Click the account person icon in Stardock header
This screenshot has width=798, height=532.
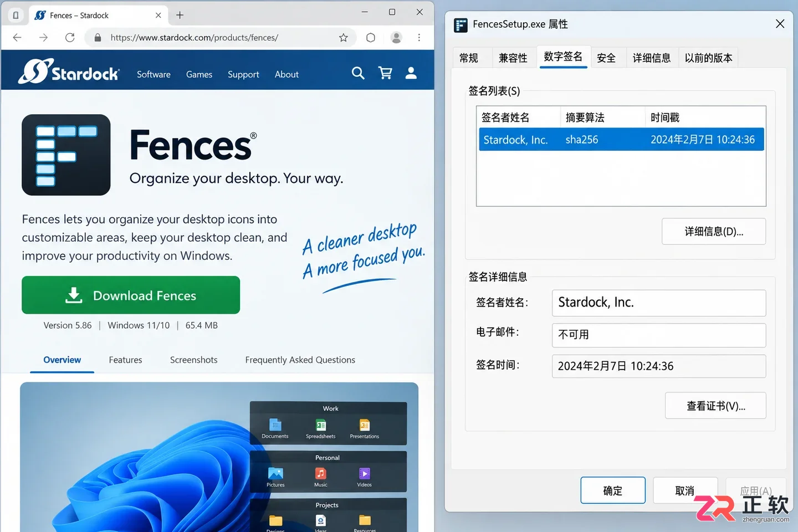411,73
